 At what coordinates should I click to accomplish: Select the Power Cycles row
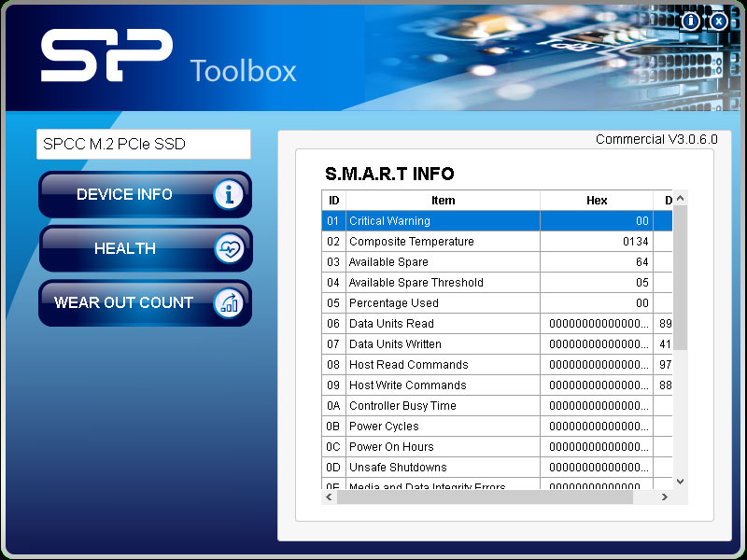pos(497,426)
